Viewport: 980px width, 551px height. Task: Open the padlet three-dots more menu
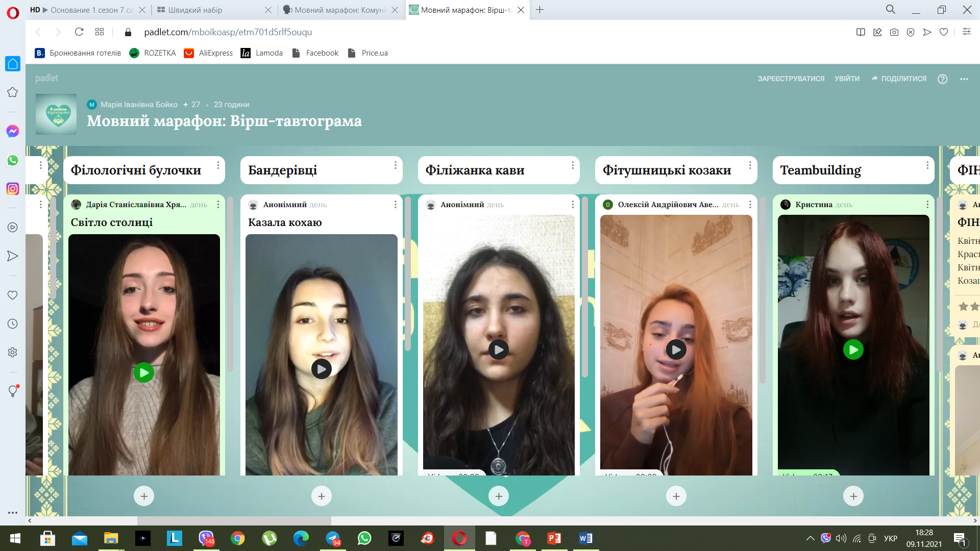964,79
